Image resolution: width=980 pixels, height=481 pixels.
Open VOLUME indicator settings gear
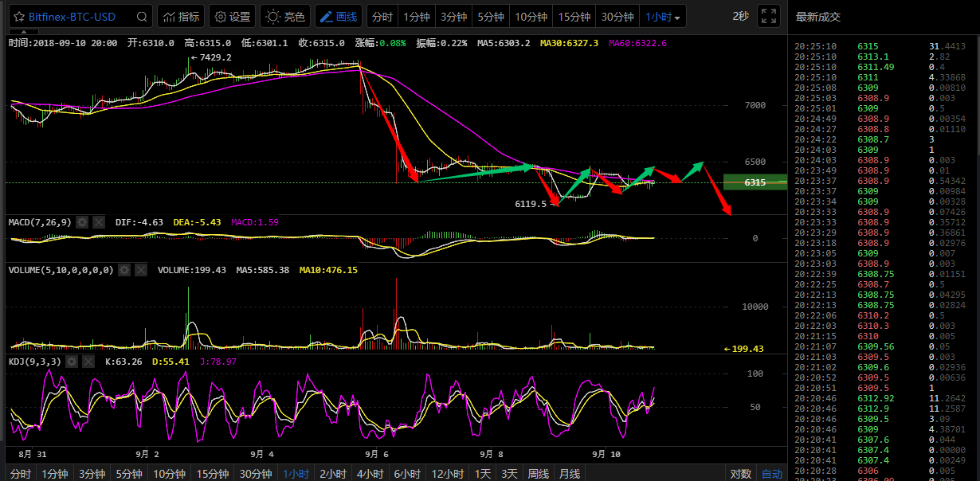coord(124,270)
